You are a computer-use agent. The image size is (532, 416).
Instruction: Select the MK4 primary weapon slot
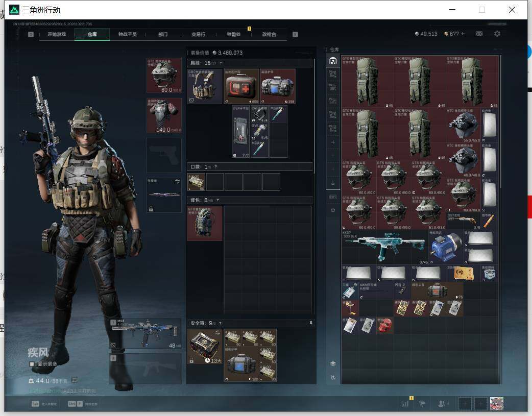pos(145,333)
